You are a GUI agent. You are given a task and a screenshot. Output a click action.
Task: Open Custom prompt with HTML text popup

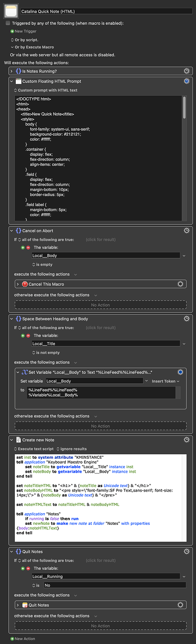(x=46, y=90)
